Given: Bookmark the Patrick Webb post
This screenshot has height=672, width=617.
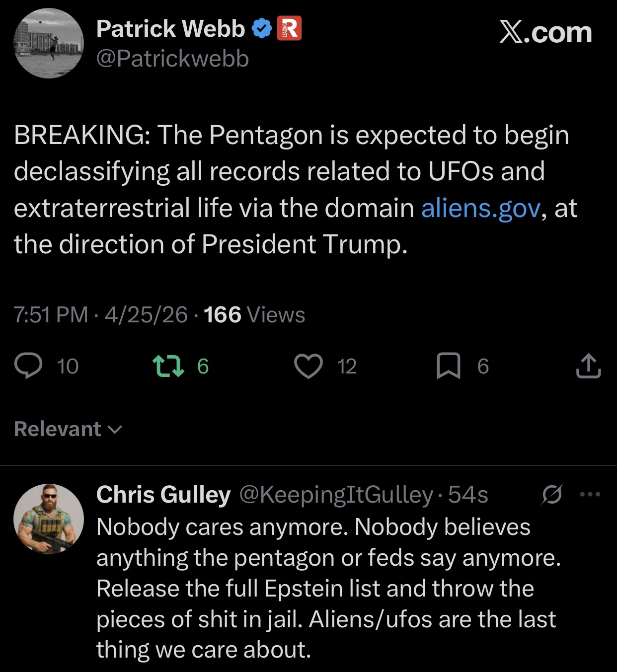Looking at the screenshot, I should 448,366.
